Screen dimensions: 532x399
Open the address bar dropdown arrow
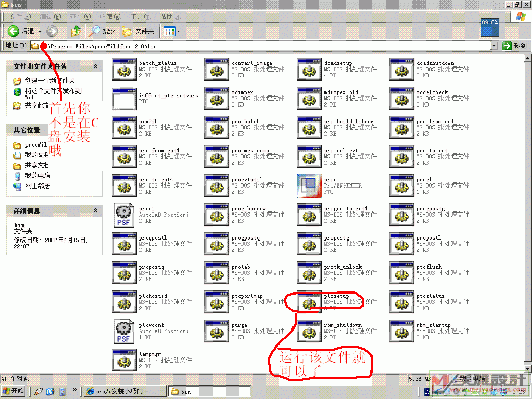[494, 46]
